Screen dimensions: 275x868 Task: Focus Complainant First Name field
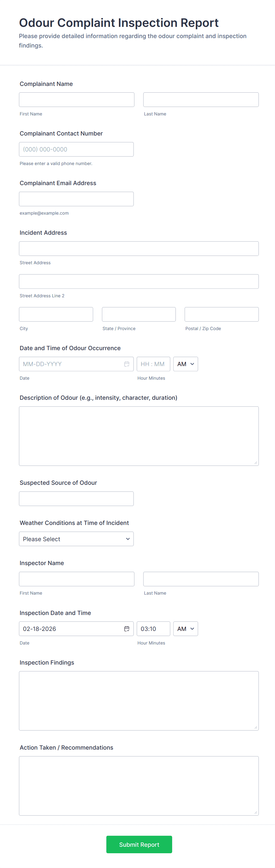[x=77, y=100]
